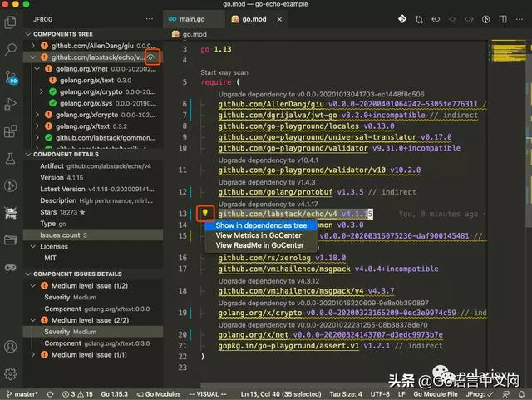Click the sync changes icon in status bar
This screenshot has width=532, height=400.
tap(50, 394)
